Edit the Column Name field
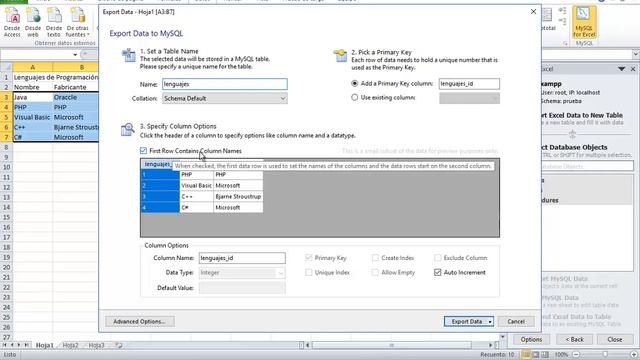Screen dimensions: 640x360 (242, 258)
